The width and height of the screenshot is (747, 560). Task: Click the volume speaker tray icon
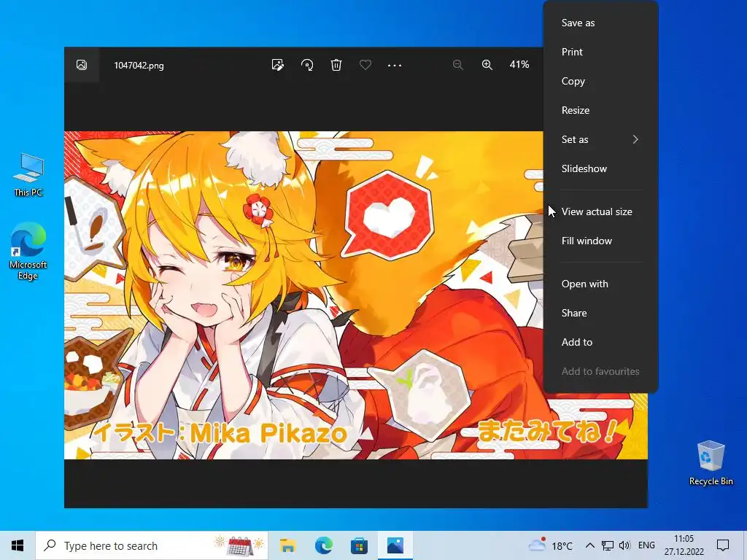pos(624,545)
